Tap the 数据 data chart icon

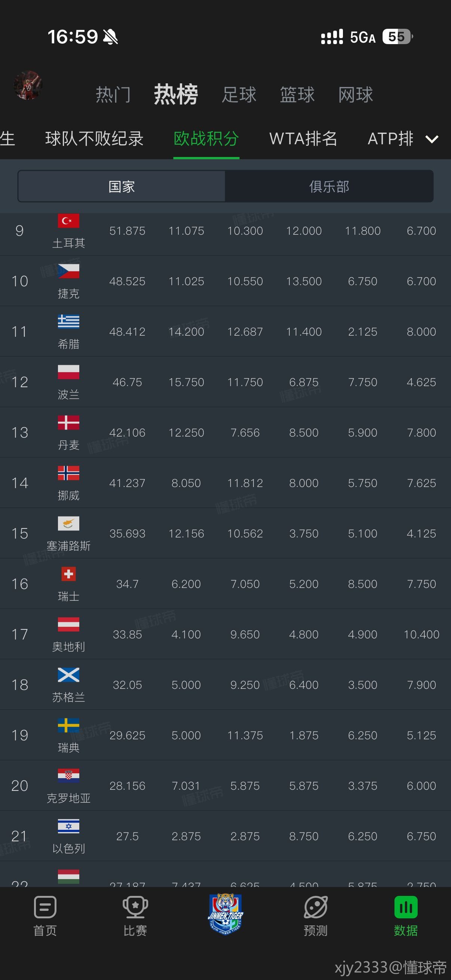click(406, 907)
